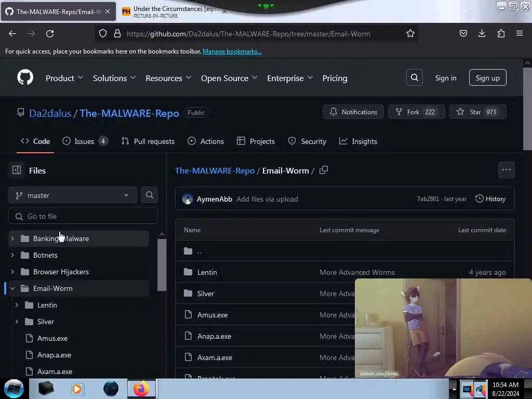
Task: Expand the Banking-Malware folder chevron
Action: coord(12,238)
